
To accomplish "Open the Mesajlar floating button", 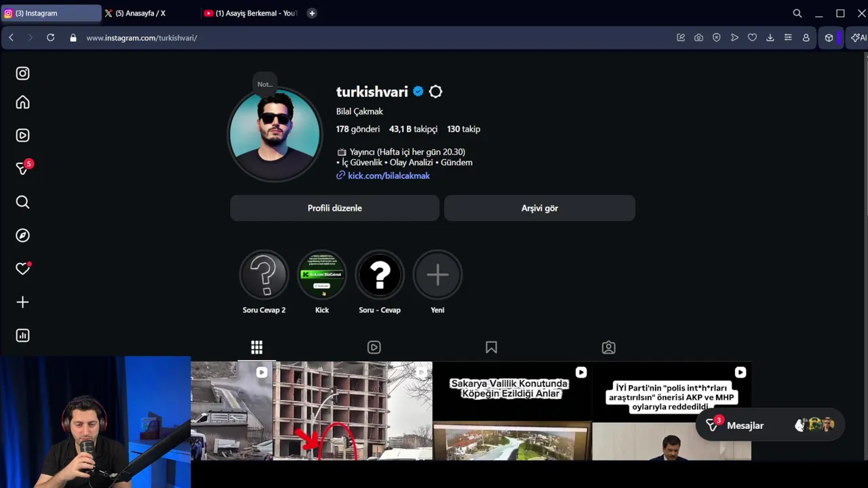I will pyautogui.click(x=770, y=426).
